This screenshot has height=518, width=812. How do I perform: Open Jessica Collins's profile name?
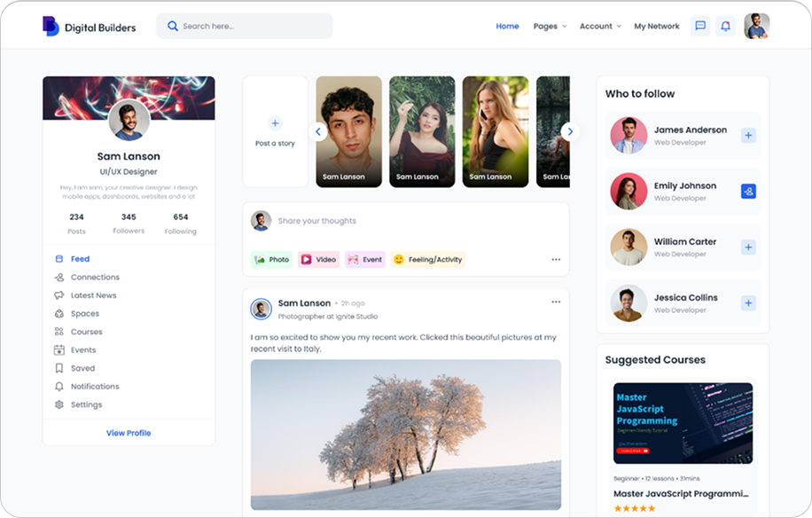pos(685,298)
